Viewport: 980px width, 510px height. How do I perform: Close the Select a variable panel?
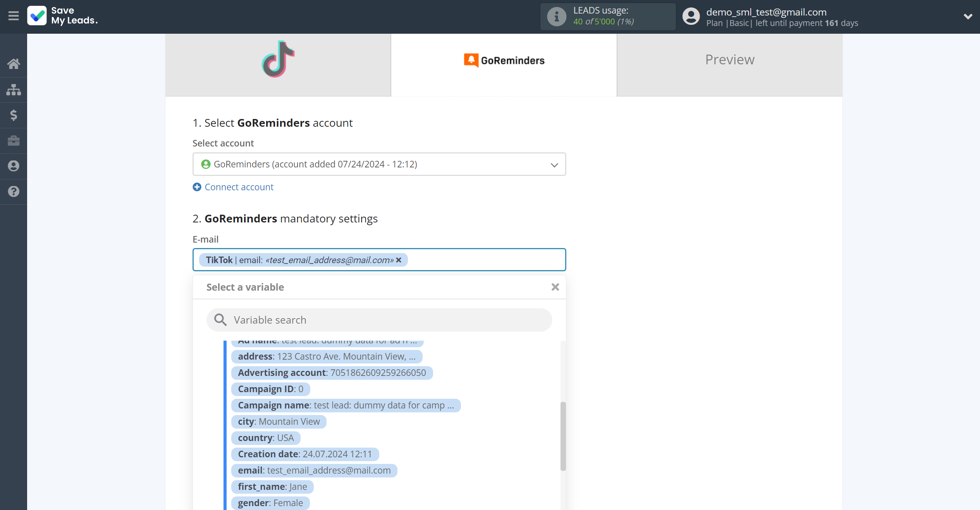click(555, 287)
